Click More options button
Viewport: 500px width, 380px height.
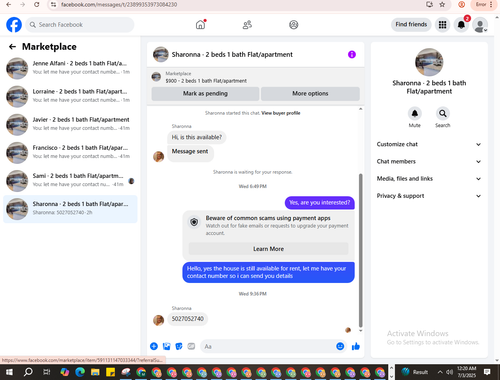tap(310, 94)
